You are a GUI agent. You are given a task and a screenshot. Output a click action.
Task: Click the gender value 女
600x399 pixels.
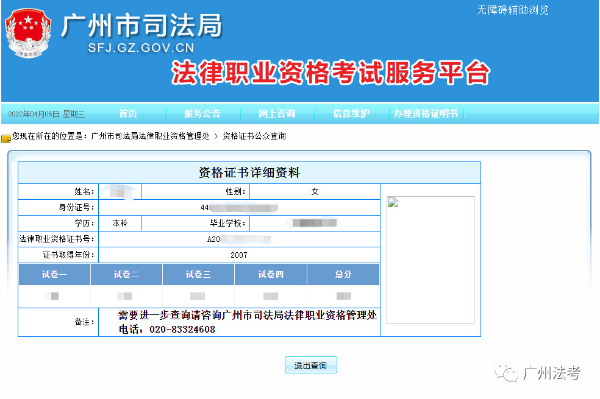pos(315,191)
